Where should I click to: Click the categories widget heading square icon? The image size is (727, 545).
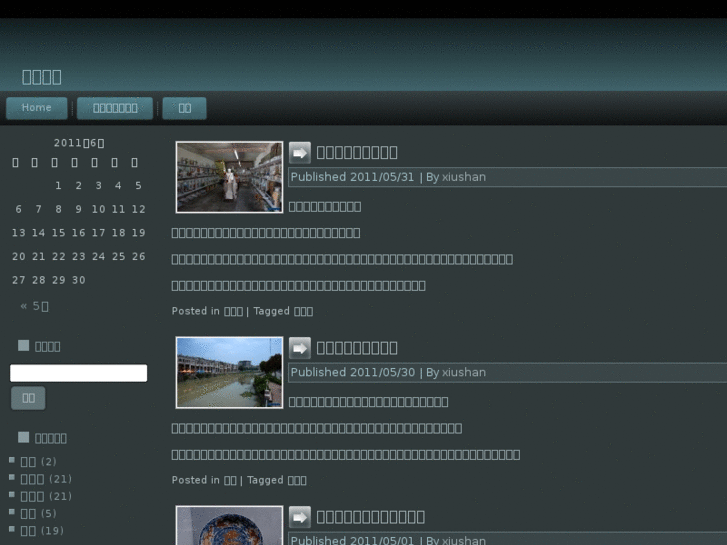click(x=24, y=437)
